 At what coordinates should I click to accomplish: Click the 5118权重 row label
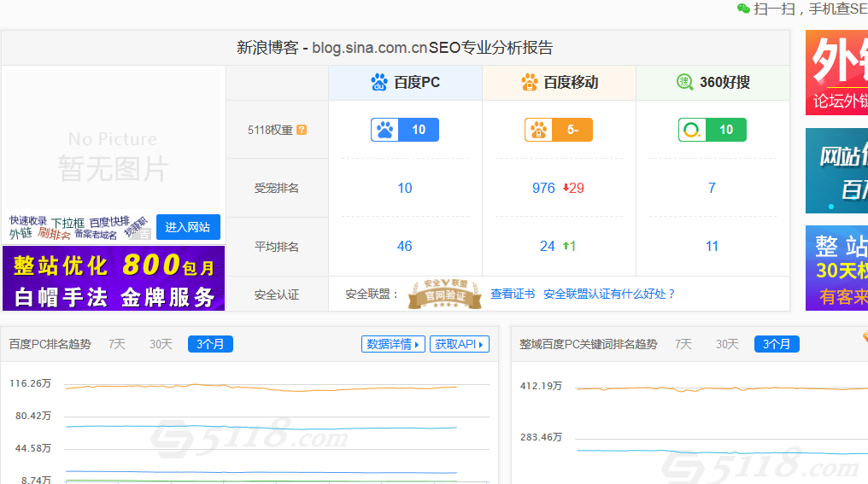tap(270, 130)
